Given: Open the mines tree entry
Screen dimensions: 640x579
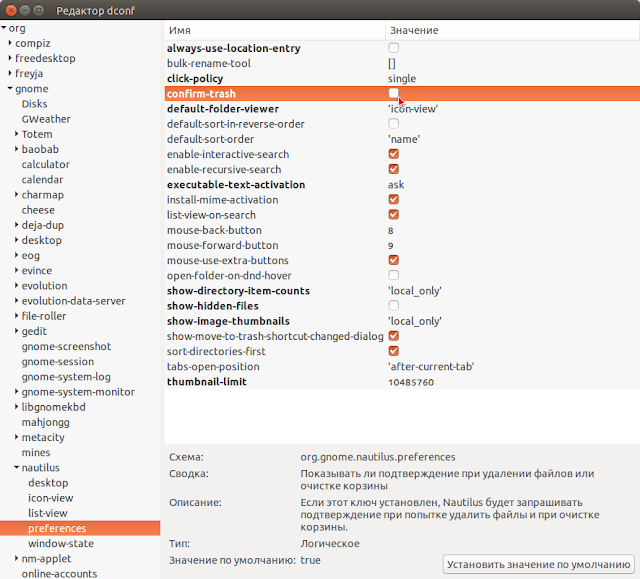Looking at the screenshot, I should tap(36, 453).
